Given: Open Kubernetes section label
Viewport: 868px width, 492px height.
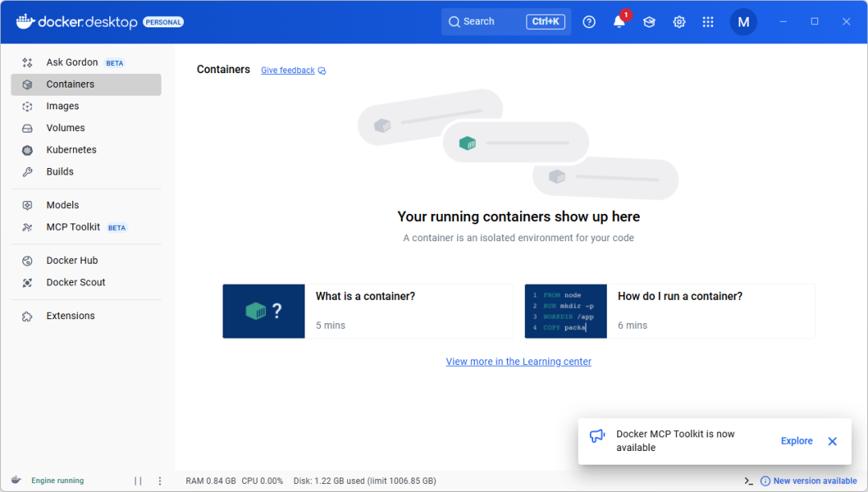Looking at the screenshot, I should [x=72, y=150].
